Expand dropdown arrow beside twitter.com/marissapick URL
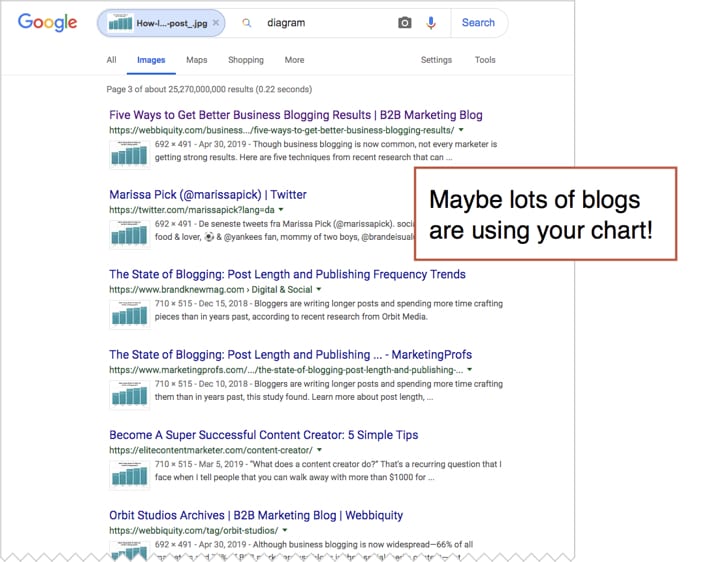 click(281, 210)
